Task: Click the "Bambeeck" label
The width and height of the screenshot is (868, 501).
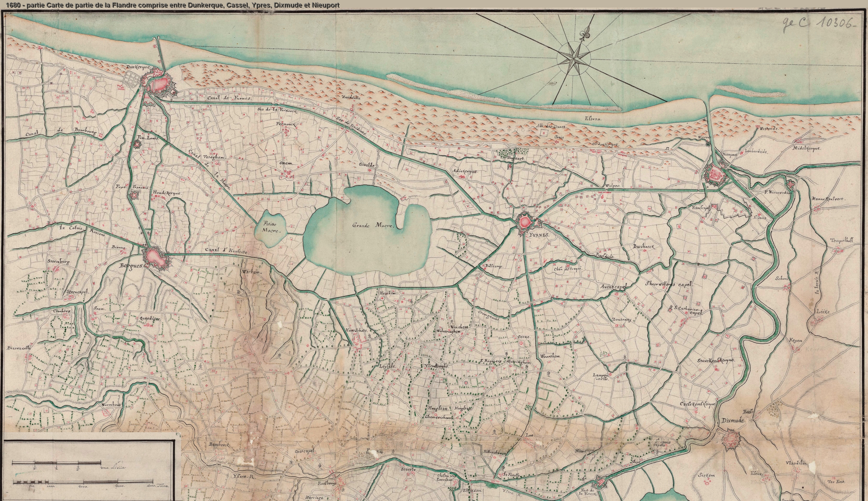Action: point(219,445)
